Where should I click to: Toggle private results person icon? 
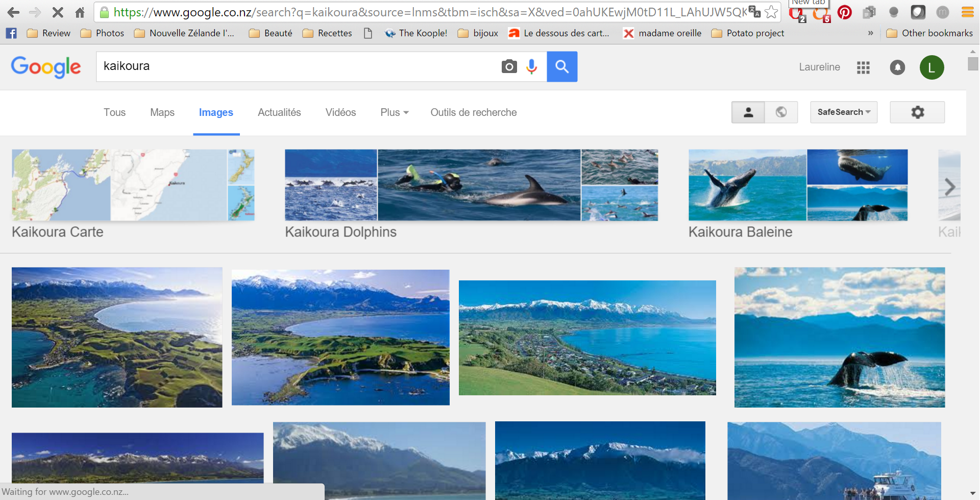(748, 112)
